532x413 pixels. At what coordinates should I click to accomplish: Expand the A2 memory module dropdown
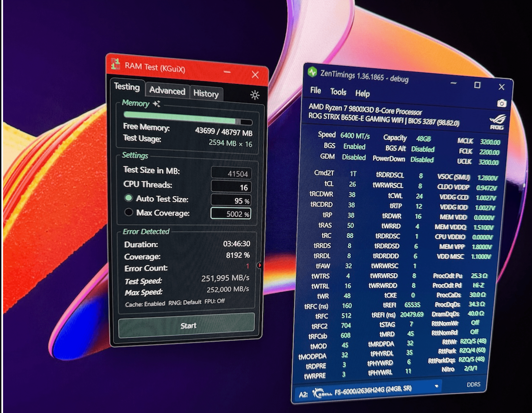[x=436, y=386]
